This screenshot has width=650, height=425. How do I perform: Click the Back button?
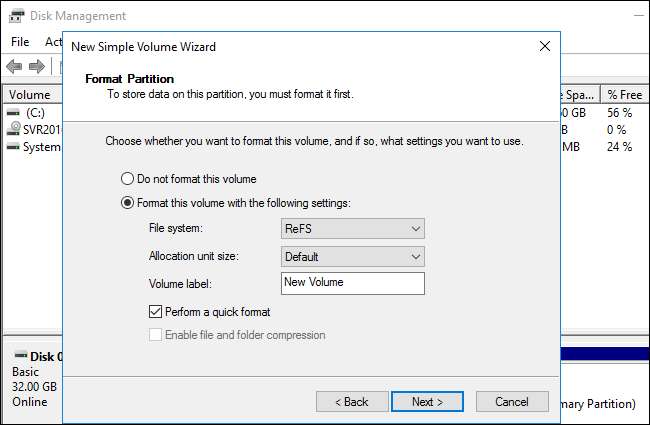click(x=352, y=401)
